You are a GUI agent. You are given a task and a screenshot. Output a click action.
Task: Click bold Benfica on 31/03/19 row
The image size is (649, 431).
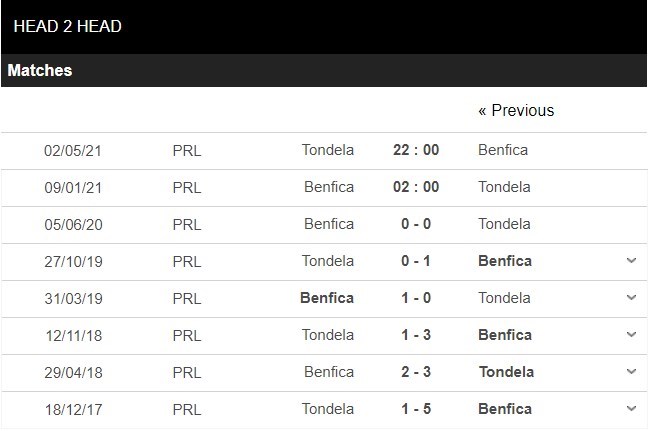326,298
